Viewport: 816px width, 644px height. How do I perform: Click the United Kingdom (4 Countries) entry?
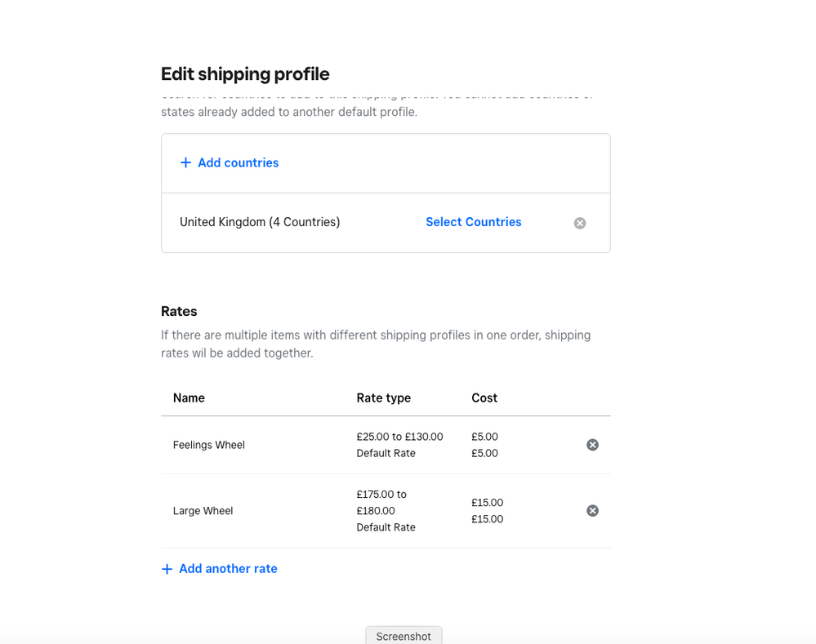(x=260, y=222)
